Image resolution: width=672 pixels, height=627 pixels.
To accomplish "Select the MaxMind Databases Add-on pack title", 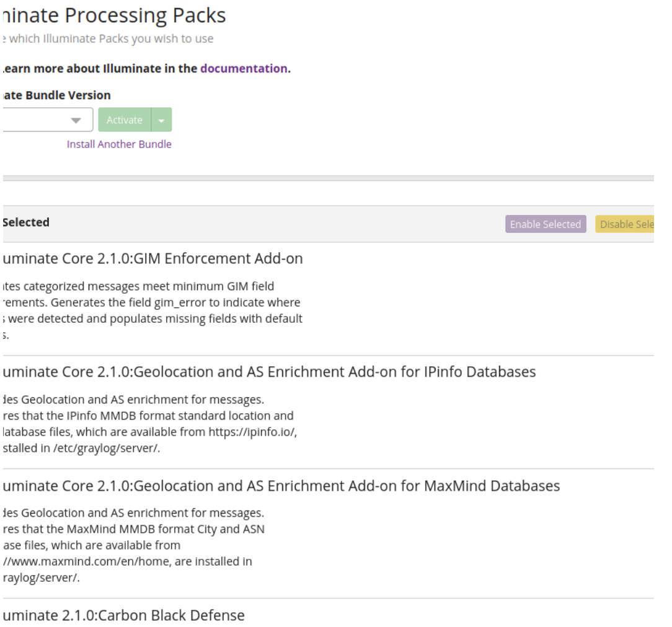I will pyautogui.click(x=281, y=486).
